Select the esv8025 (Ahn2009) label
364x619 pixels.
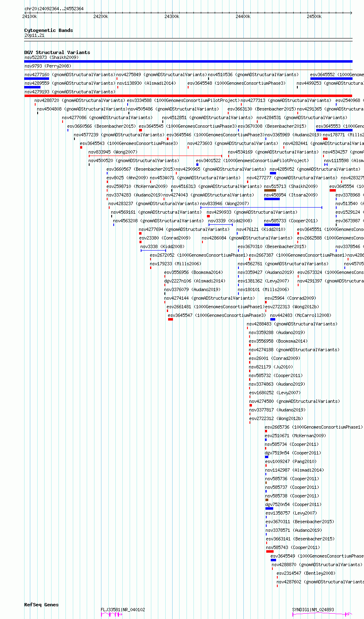coord(127,178)
